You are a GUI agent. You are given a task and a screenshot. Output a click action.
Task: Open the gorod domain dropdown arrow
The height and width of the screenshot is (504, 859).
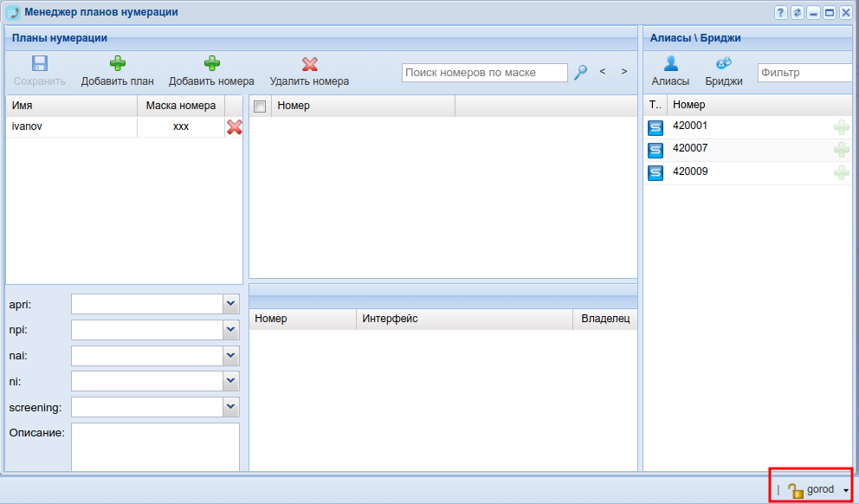coord(846,491)
